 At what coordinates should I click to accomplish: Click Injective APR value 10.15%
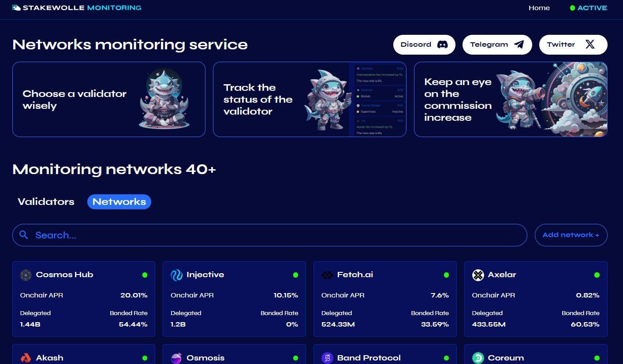pyautogui.click(x=286, y=295)
